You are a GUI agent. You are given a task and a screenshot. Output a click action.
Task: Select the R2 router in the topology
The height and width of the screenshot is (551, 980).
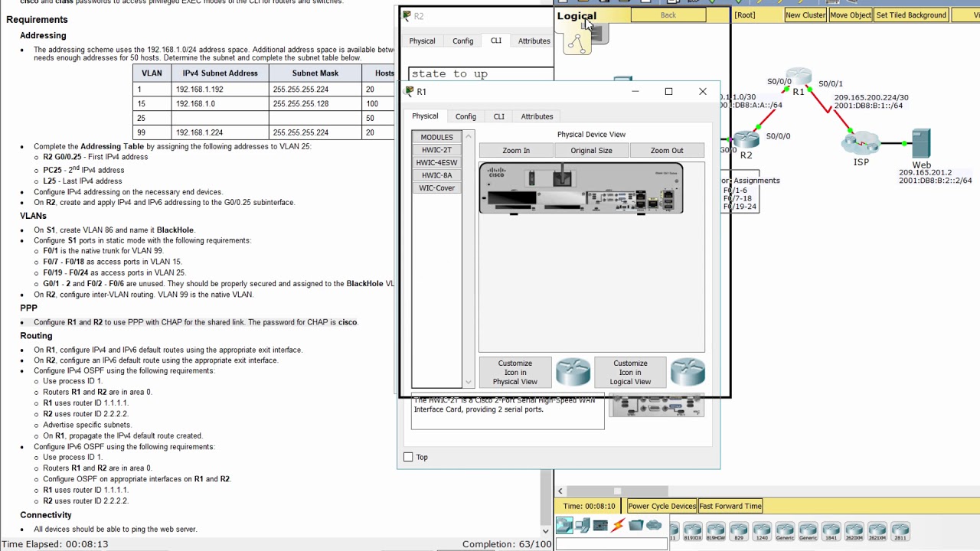(x=746, y=140)
